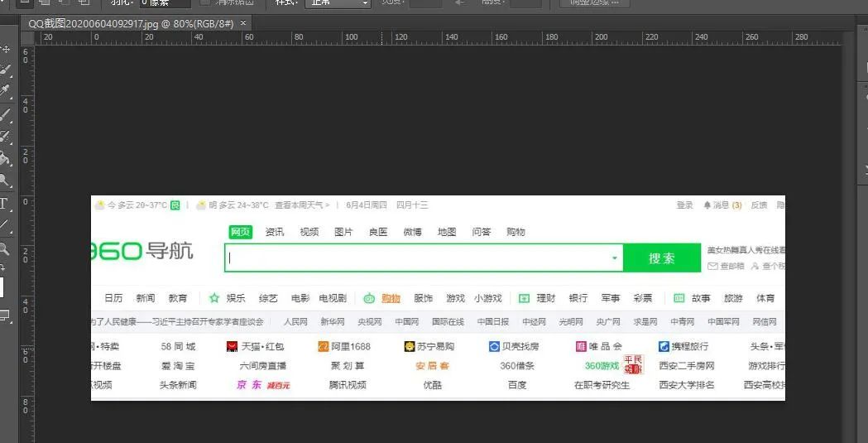
Task: Click the 58 同 城 site link
Action: [x=178, y=347]
